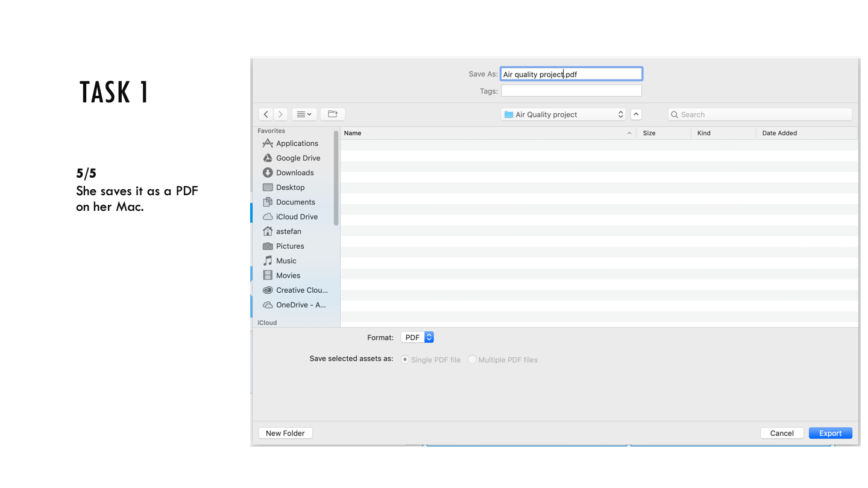Screen dimensions: 868x488
Task: Open the Air Quality project location dropdown
Action: tap(564, 114)
